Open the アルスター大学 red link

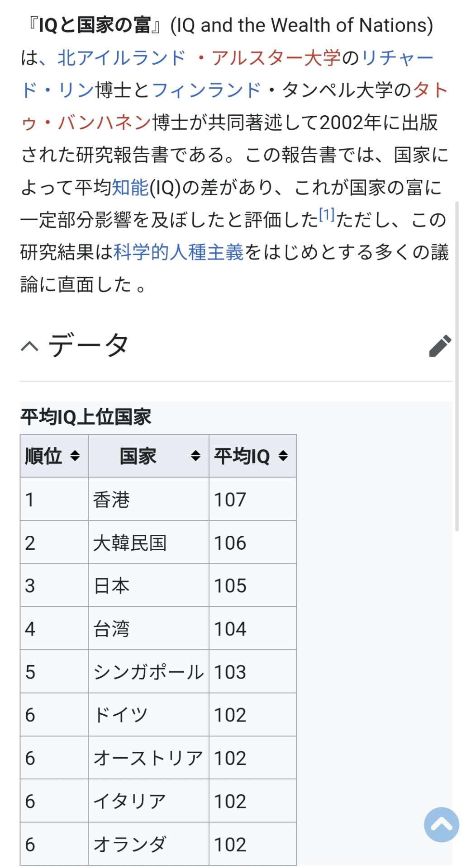click(x=276, y=58)
